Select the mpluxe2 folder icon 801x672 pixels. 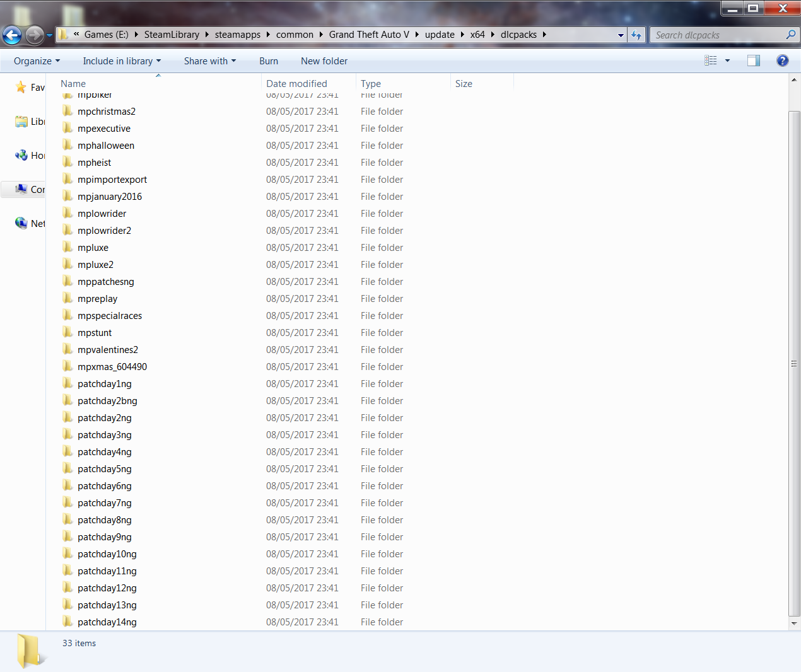[x=68, y=264]
